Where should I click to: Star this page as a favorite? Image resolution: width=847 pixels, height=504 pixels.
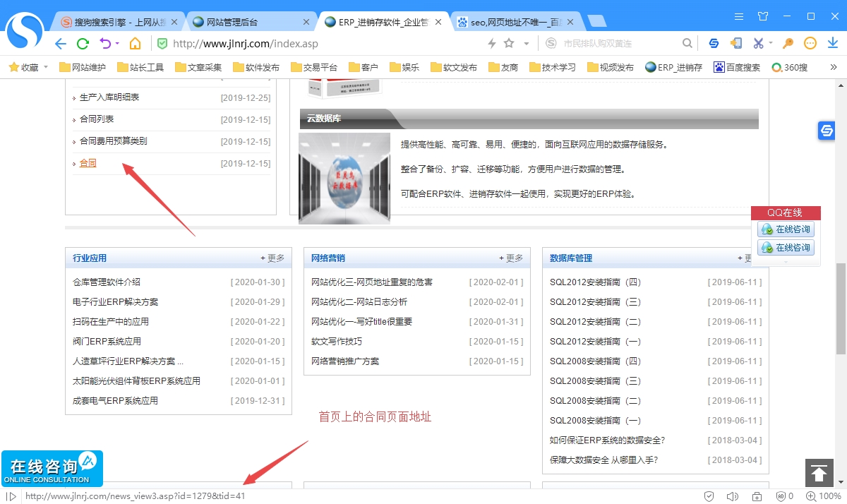pos(509,44)
